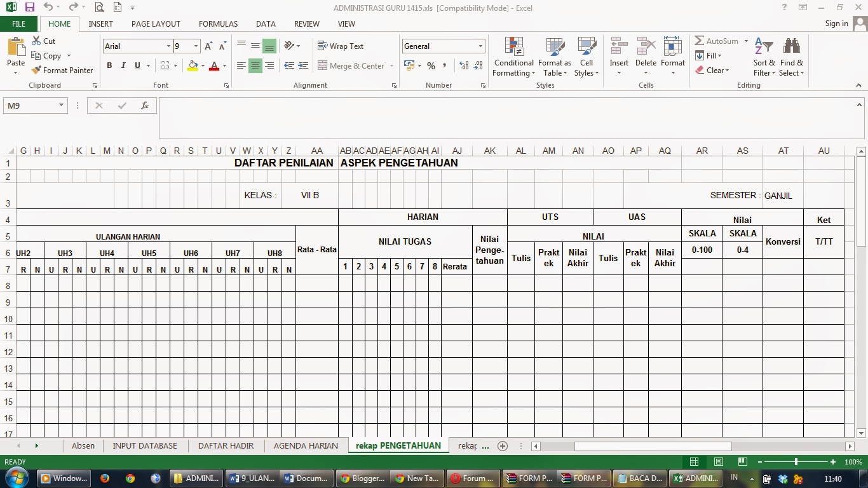This screenshot has height=488, width=868.
Task: Expand the Borders dropdown arrow
Action: (175, 65)
